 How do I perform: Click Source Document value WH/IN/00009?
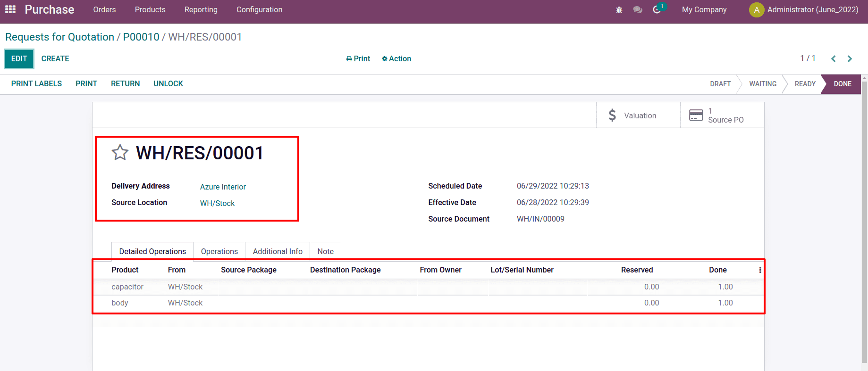[540, 219]
